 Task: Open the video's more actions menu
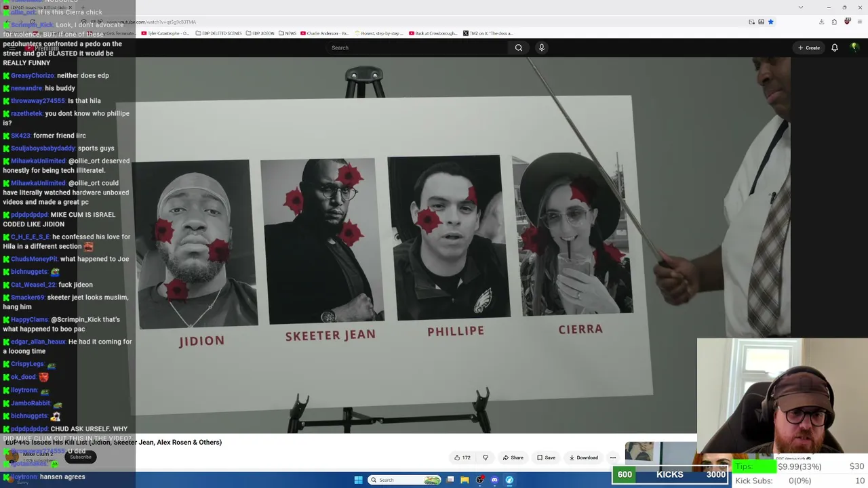pyautogui.click(x=613, y=457)
